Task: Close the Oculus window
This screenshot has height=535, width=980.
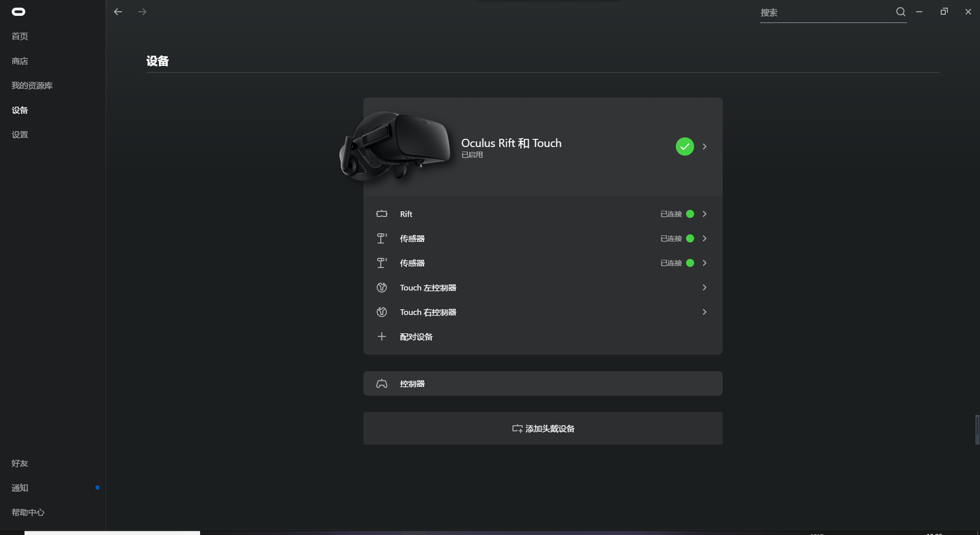Action: click(968, 12)
